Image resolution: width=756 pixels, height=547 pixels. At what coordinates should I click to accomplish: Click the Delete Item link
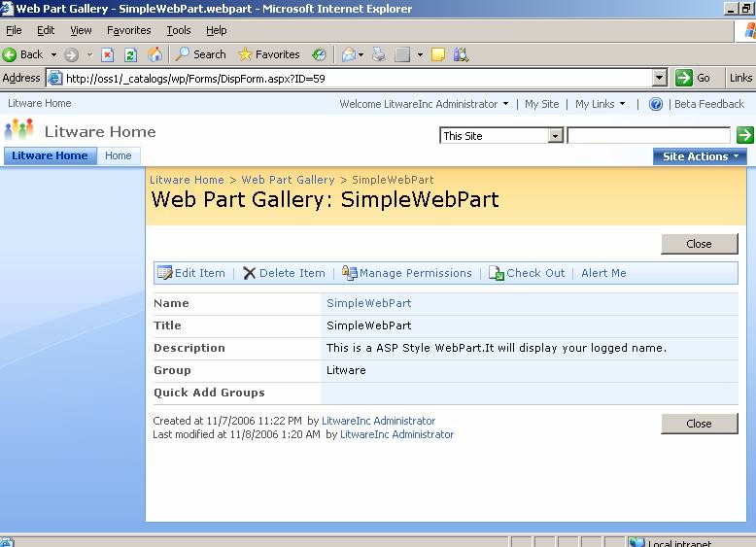click(292, 273)
